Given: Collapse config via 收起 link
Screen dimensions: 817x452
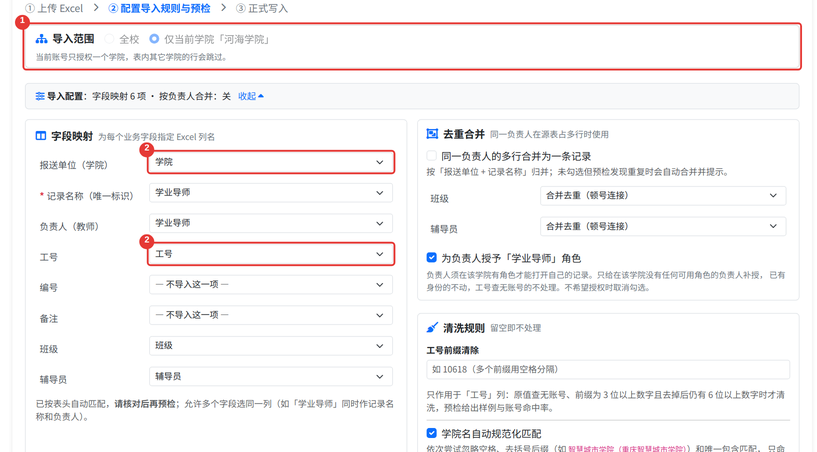Looking at the screenshot, I should pyautogui.click(x=251, y=96).
